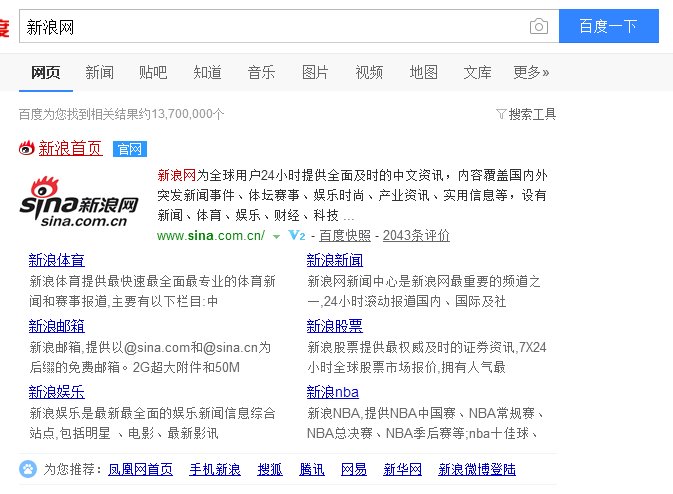Switch to the 贴吧 tab
This screenshot has height=494, width=673.
pos(153,72)
